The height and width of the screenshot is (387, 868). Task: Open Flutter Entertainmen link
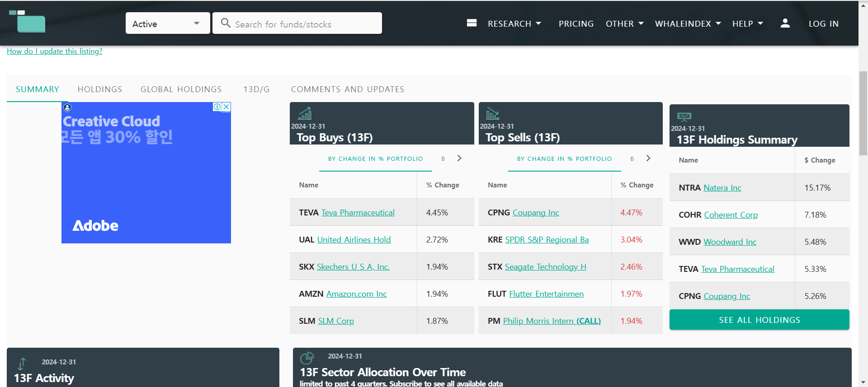pos(547,294)
